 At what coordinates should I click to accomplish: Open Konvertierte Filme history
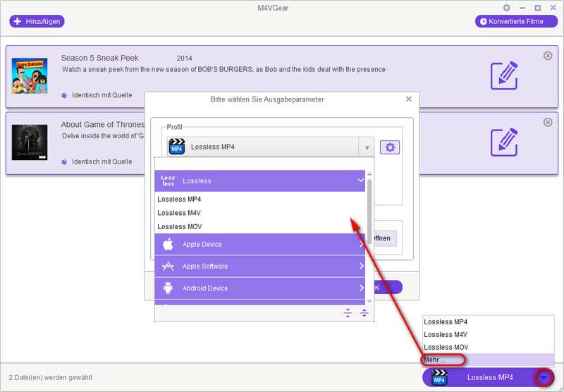click(x=516, y=21)
